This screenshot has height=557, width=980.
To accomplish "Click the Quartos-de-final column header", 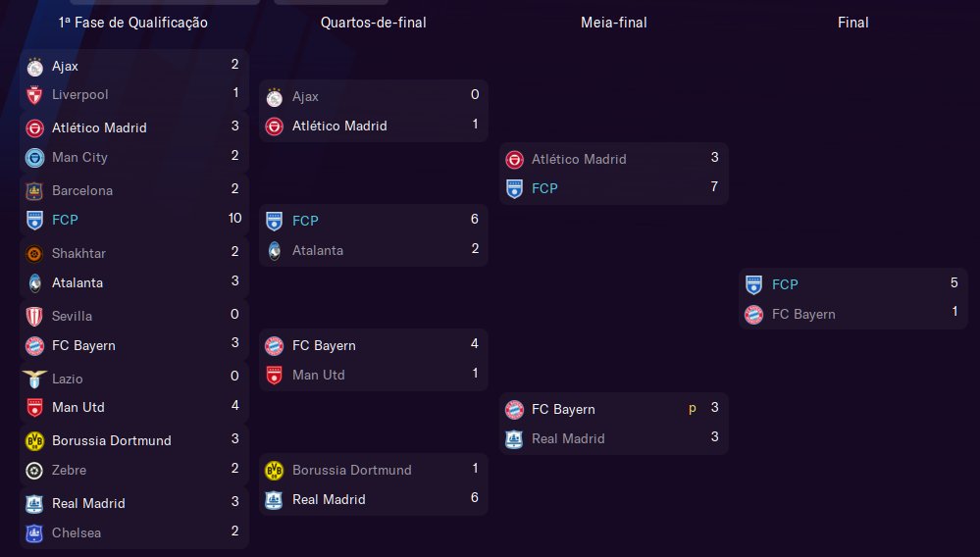I will 373,23.
